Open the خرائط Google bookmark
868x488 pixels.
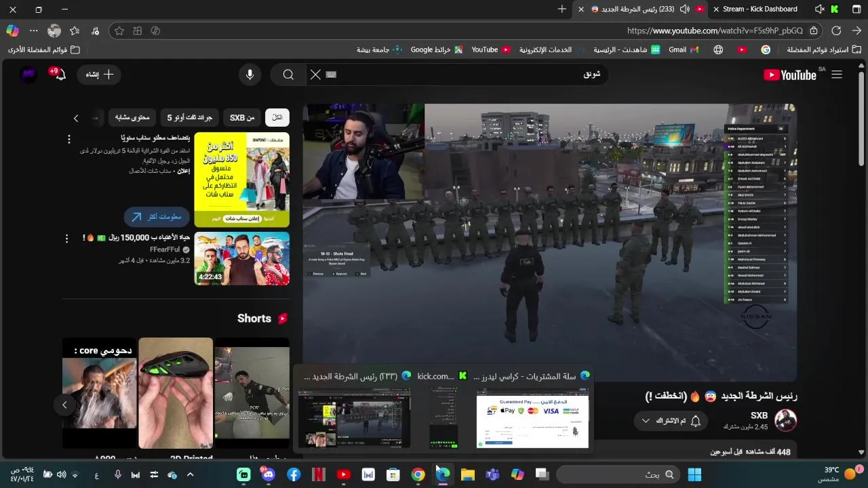point(437,49)
